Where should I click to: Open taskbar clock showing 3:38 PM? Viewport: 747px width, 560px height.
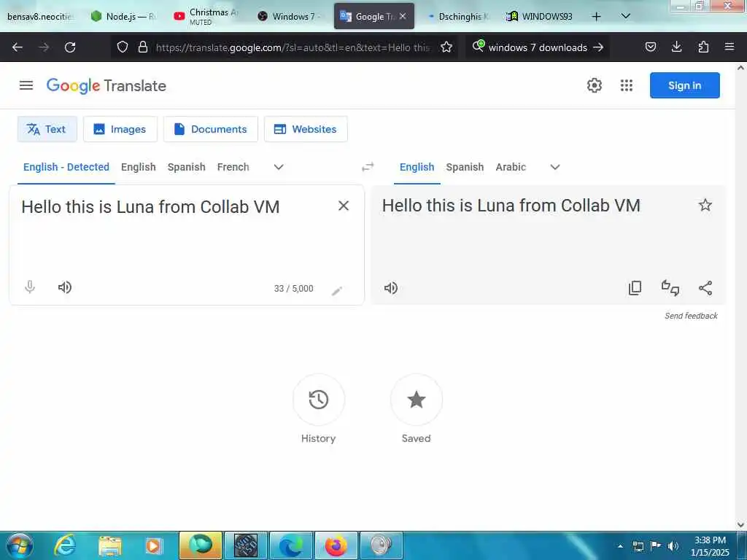point(710,546)
